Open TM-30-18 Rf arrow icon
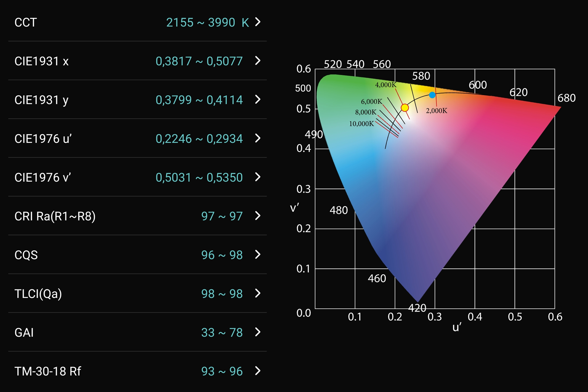 pyautogui.click(x=258, y=371)
